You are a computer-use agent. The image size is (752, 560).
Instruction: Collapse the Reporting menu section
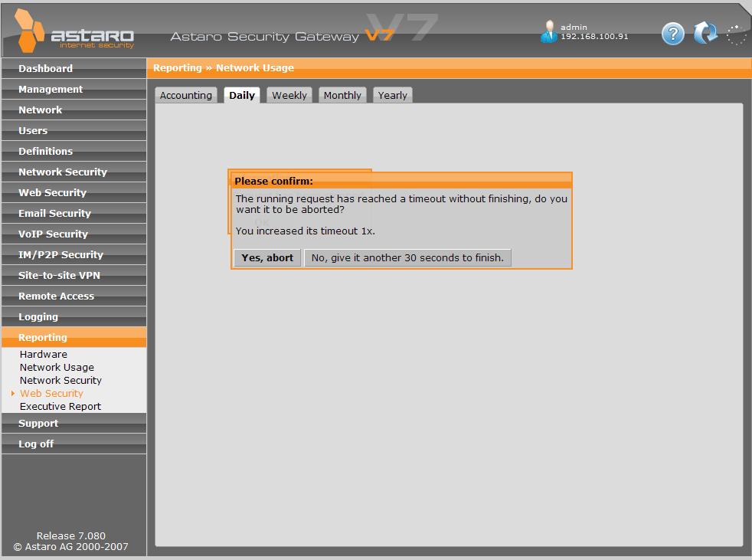pyautogui.click(x=74, y=337)
